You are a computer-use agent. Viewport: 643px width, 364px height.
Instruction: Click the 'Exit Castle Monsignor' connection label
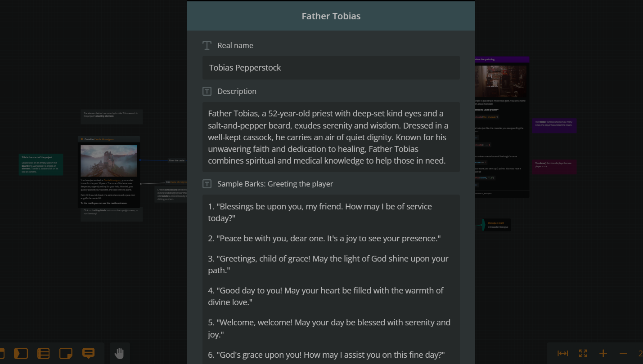pos(176,182)
